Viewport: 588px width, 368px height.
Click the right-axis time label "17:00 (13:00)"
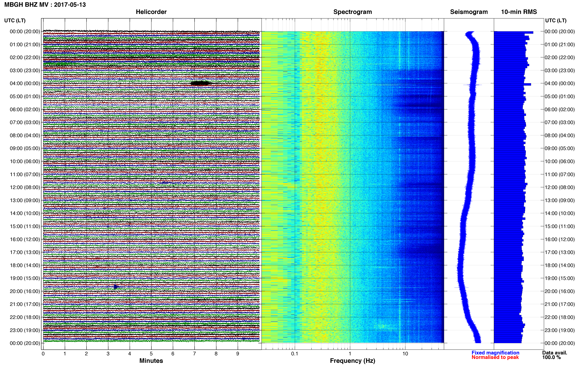[560, 252]
